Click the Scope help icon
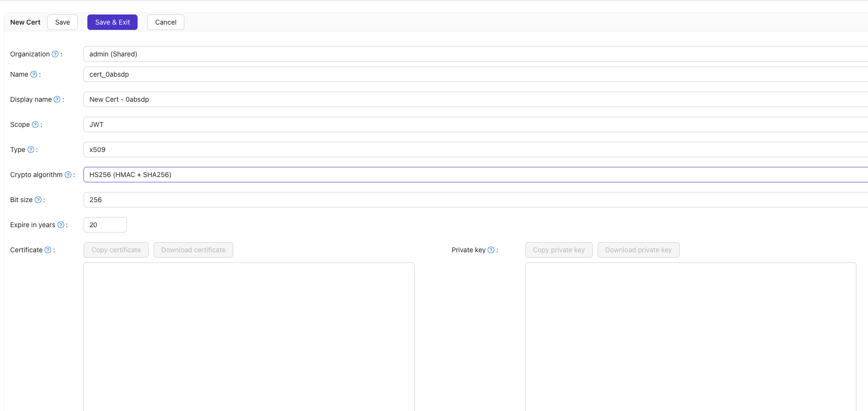The image size is (868, 411). click(35, 124)
